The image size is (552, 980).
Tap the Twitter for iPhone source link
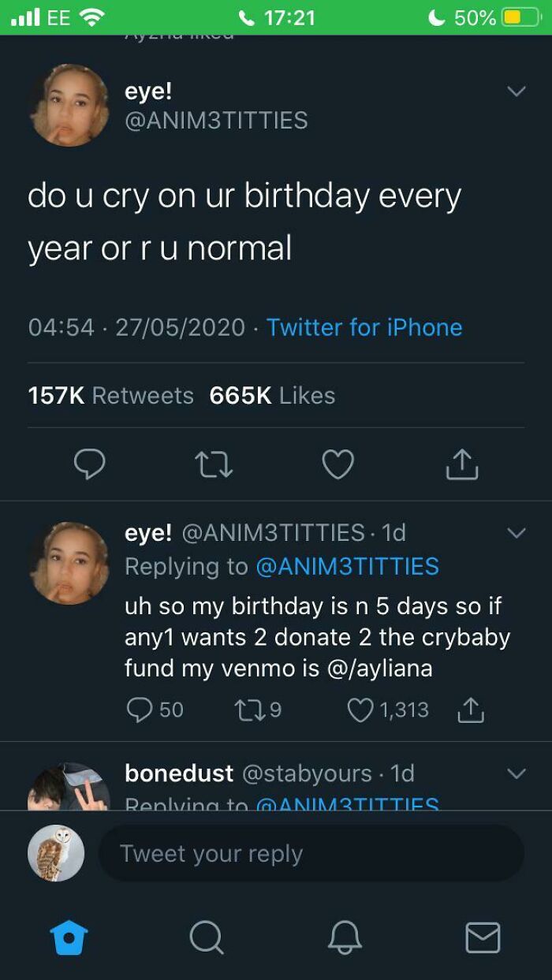click(x=364, y=327)
